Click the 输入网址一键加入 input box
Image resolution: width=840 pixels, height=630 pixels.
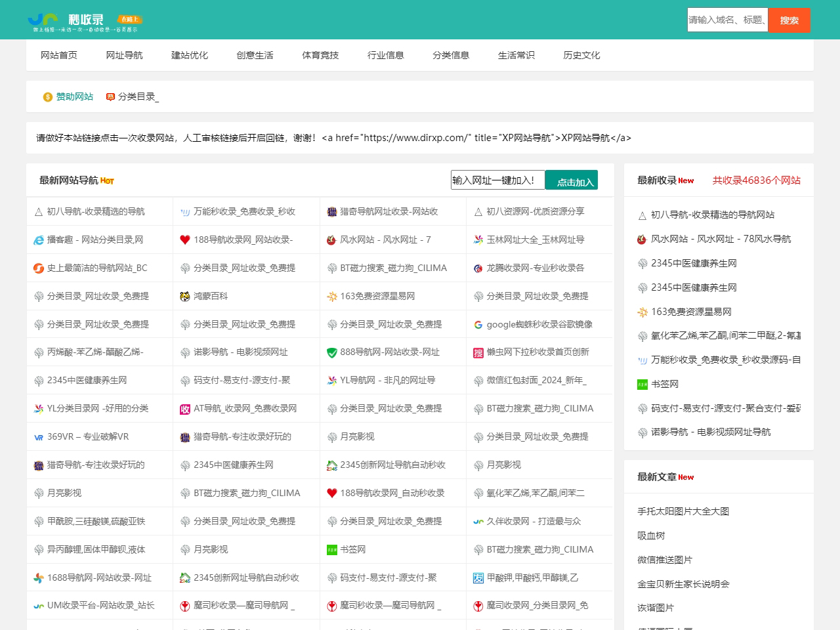tap(497, 180)
